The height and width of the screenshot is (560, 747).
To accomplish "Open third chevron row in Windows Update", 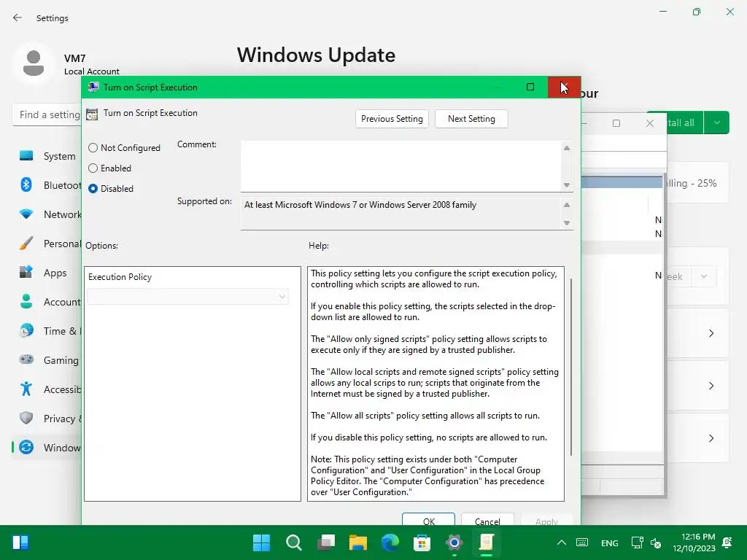I will [x=711, y=438].
